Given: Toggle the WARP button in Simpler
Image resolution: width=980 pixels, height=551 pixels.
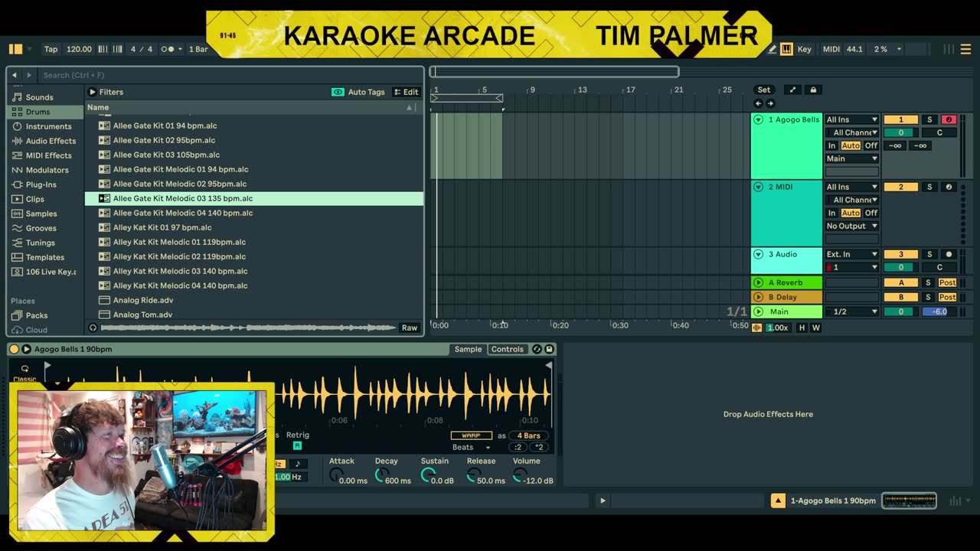Looking at the screenshot, I should [472, 435].
